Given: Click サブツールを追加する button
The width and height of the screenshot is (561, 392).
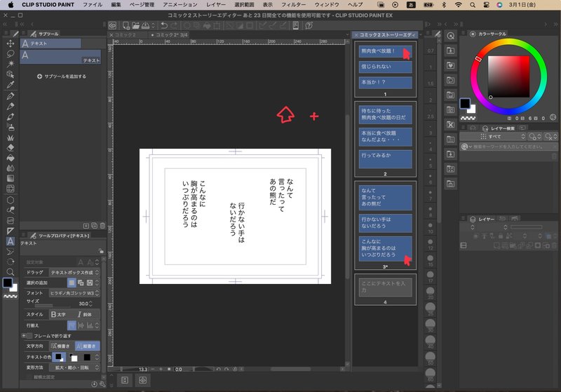Looking at the screenshot, I should click(x=62, y=76).
